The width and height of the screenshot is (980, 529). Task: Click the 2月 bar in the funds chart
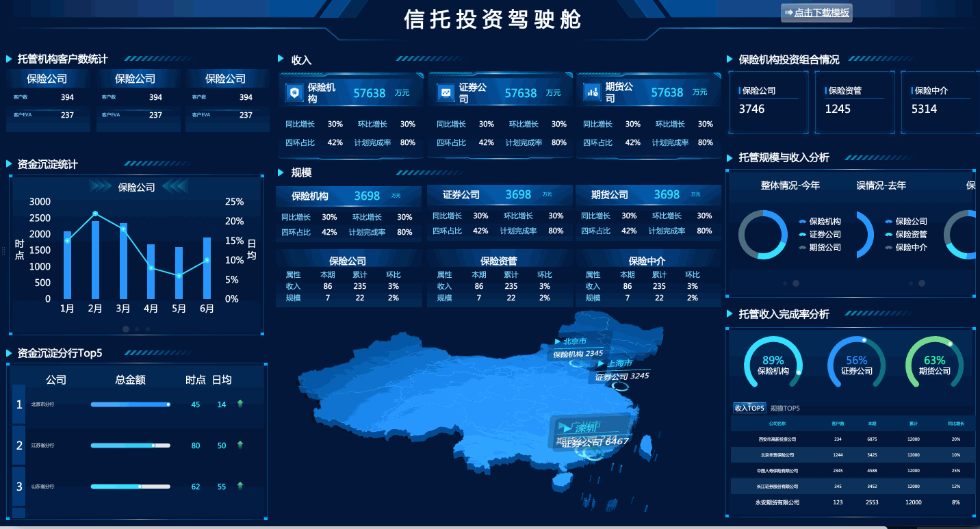(x=95, y=260)
